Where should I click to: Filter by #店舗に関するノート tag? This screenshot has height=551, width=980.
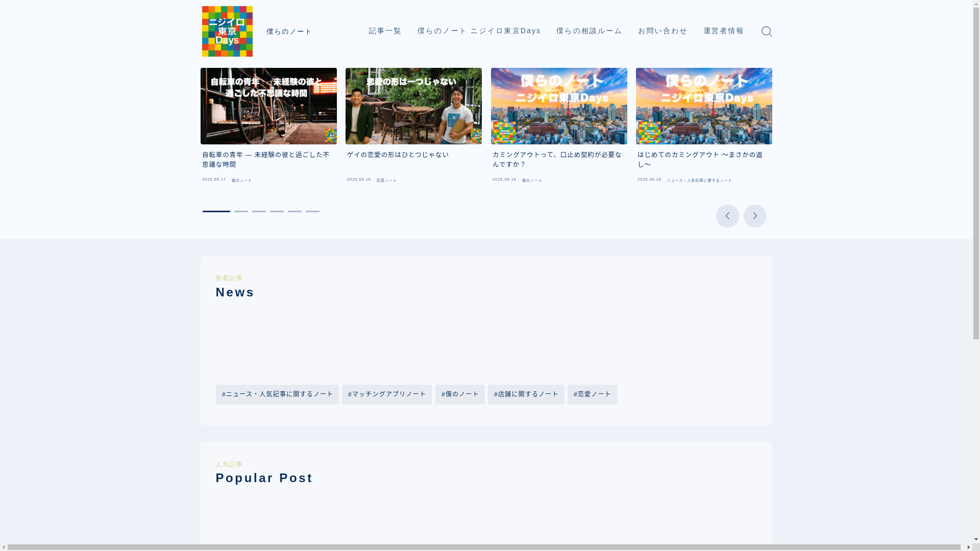pyautogui.click(x=526, y=394)
